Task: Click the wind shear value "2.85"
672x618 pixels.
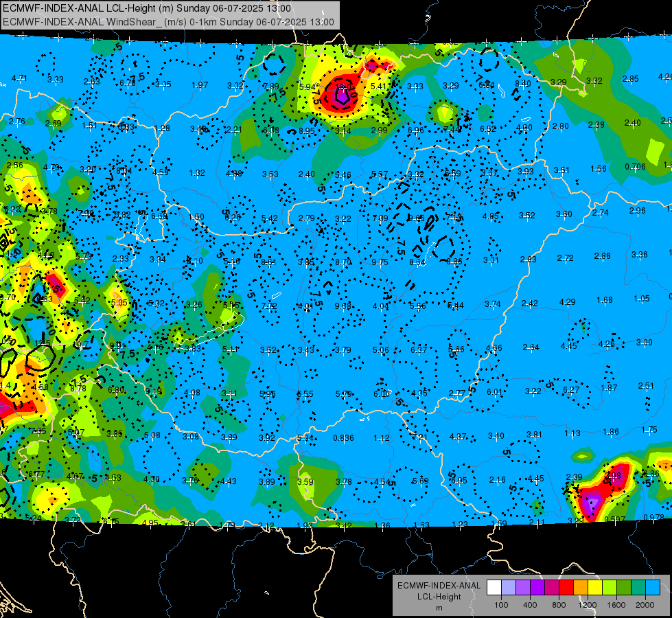Action: pyautogui.click(x=630, y=79)
